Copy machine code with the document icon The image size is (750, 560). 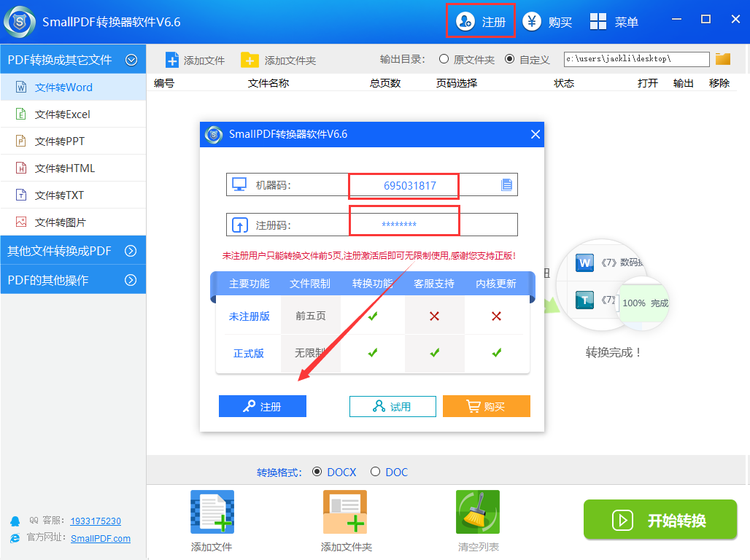[506, 184]
